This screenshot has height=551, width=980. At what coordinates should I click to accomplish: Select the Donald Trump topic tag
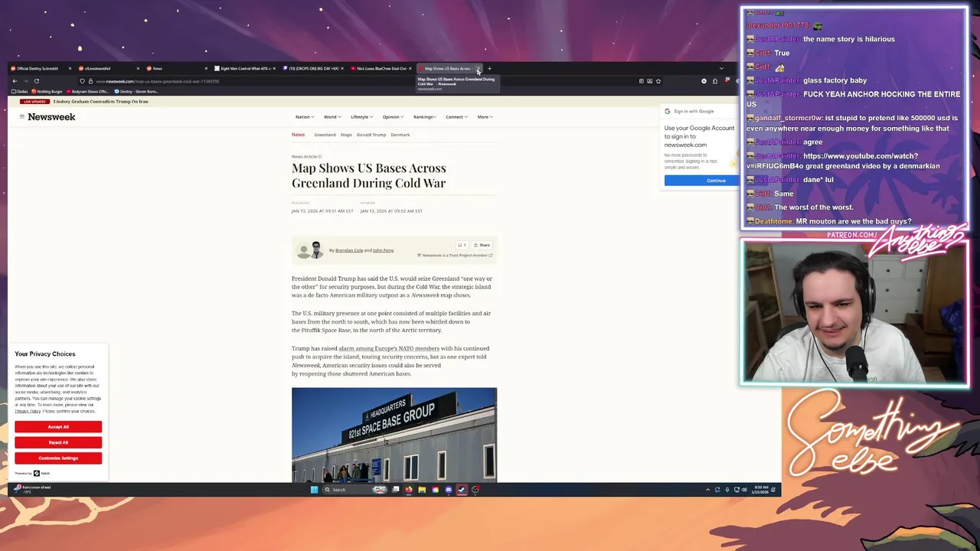pos(371,135)
